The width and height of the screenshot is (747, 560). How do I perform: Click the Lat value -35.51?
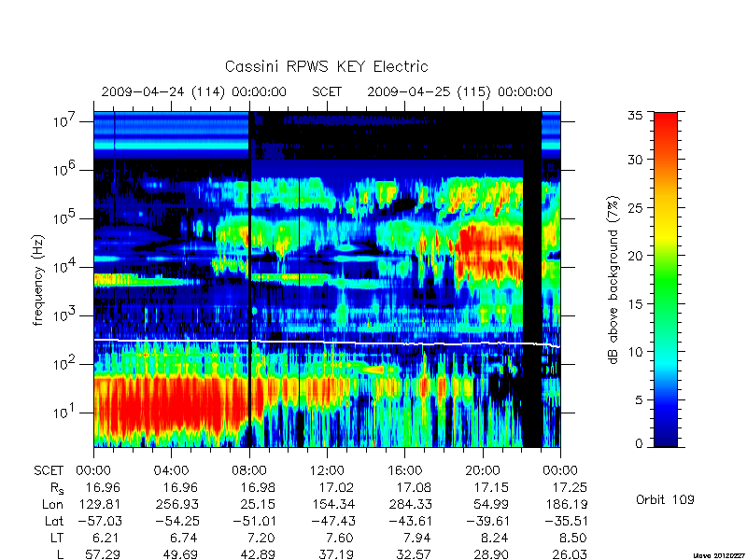tap(566, 521)
